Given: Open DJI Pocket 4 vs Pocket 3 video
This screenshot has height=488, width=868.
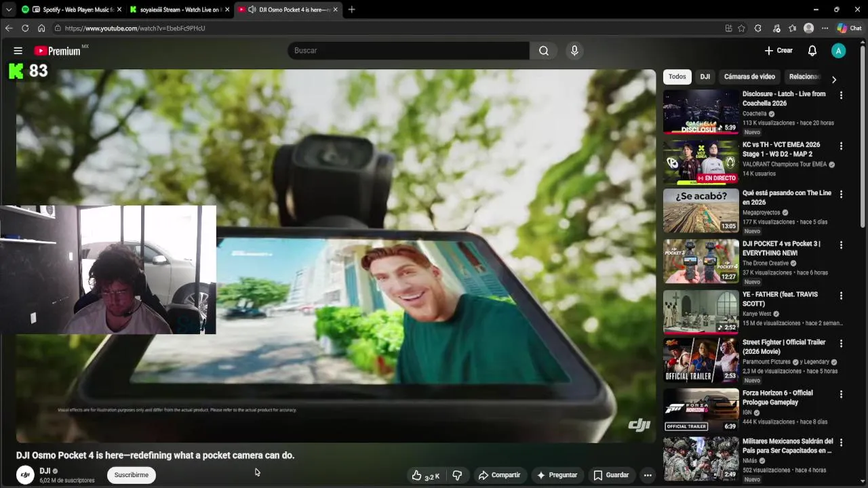Looking at the screenshot, I should pyautogui.click(x=701, y=261).
